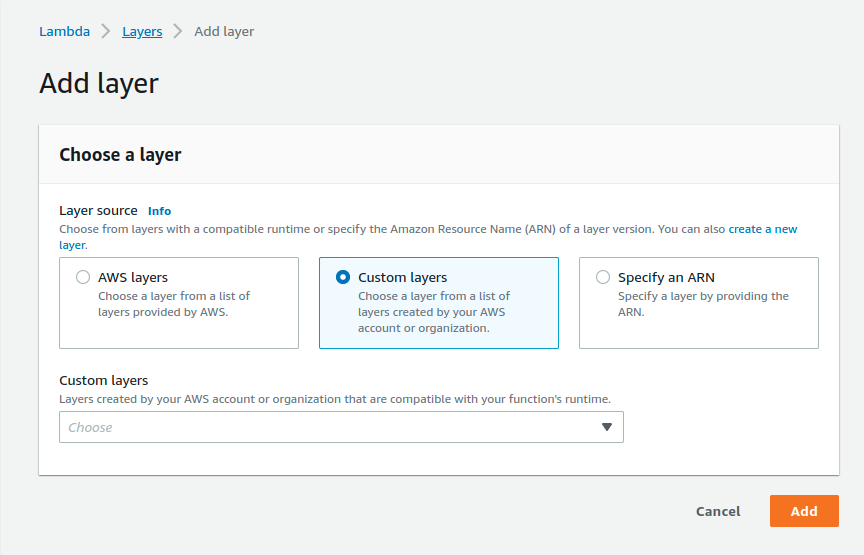Click the 'Custom layers' field label above dropdown

click(104, 380)
